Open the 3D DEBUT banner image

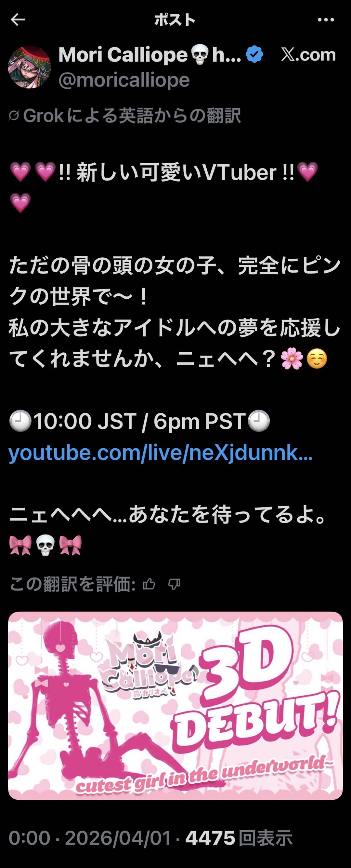pyautogui.click(x=175, y=706)
